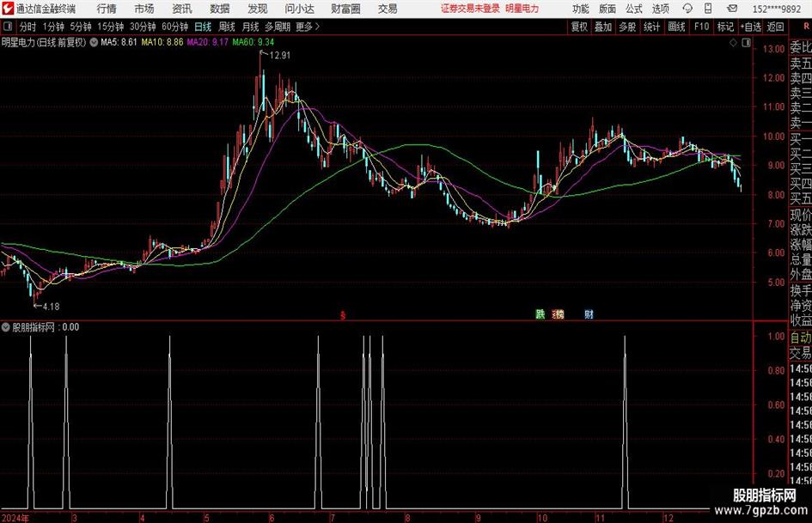Click the 12.91 high price label
The height and width of the screenshot is (523, 812).
coord(280,56)
